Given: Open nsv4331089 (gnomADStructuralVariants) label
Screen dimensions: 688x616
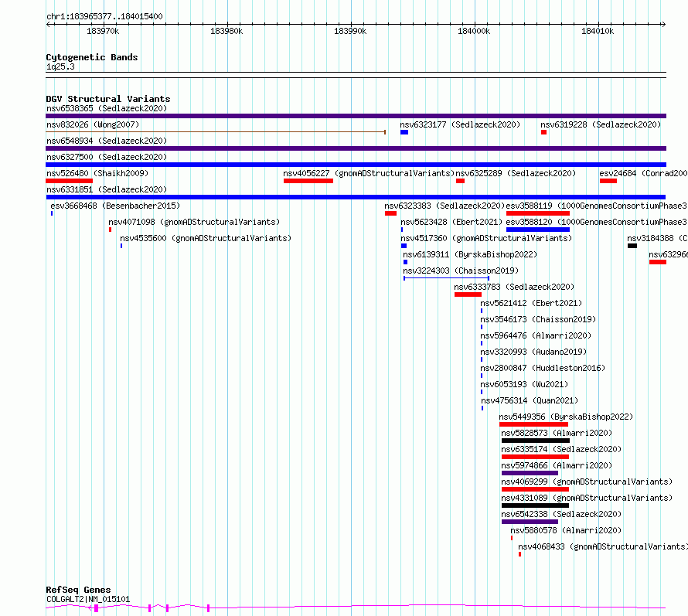Looking at the screenshot, I should click(x=587, y=498).
